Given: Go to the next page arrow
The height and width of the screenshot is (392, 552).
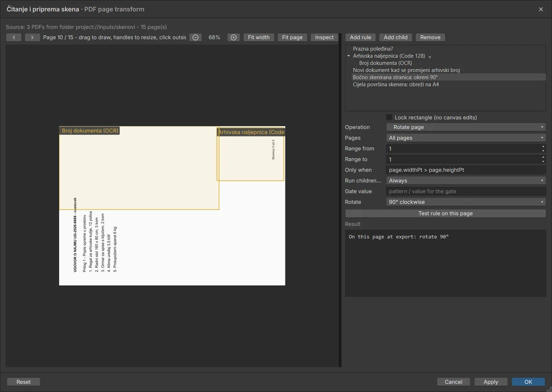Looking at the screenshot, I should 32,37.
